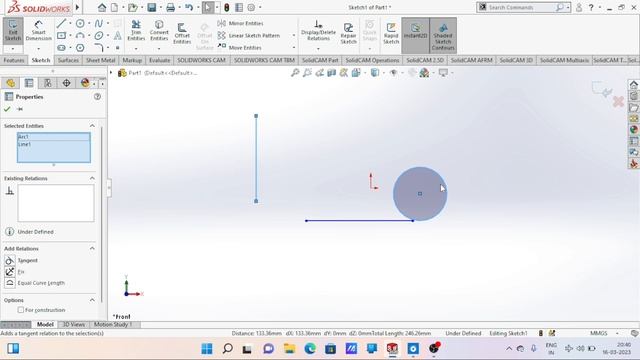Select the Sketch Fillet tool
This screenshot has width=640, height=360.
(x=99, y=48)
